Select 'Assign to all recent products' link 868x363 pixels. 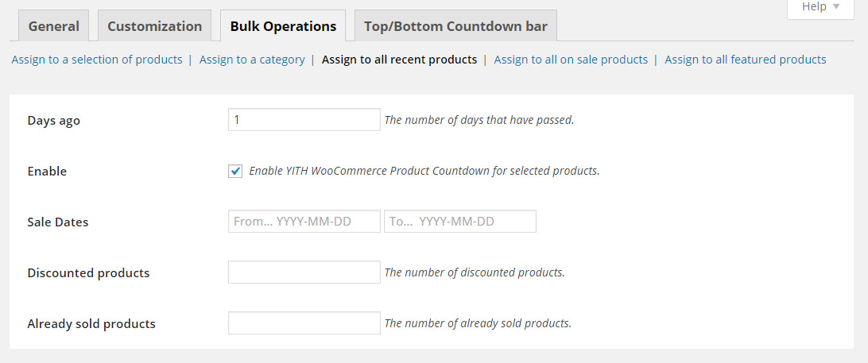click(399, 60)
